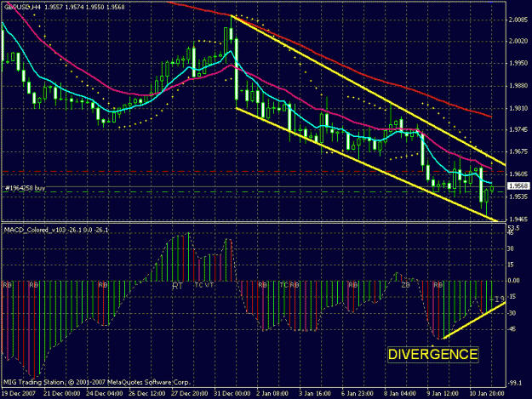Screen dimensions: 532x399
Task: Select the red dashed horizontal level line
Action: click(253, 172)
